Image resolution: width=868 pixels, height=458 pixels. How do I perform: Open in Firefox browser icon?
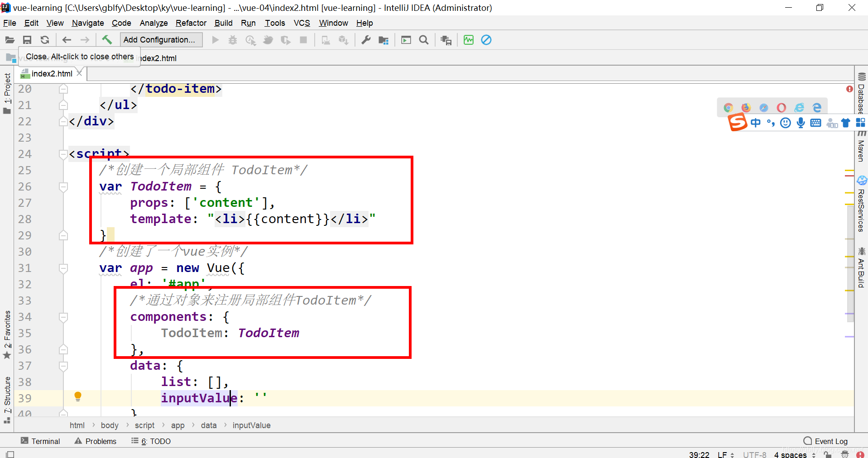746,107
